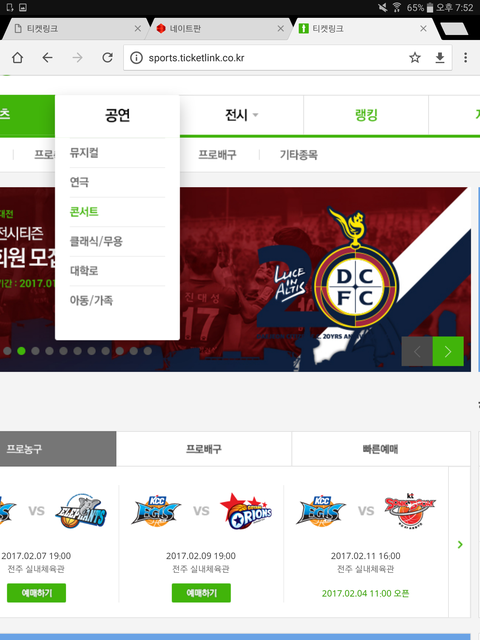Open the Chrome three-dot menu
Viewport: 480px width, 640px height.
click(465, 58)
